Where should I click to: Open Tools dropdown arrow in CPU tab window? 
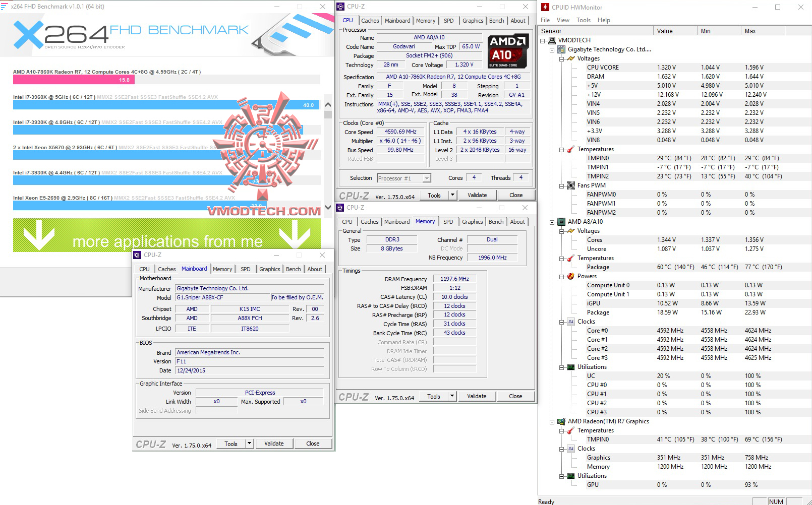[x=452, y=195]
